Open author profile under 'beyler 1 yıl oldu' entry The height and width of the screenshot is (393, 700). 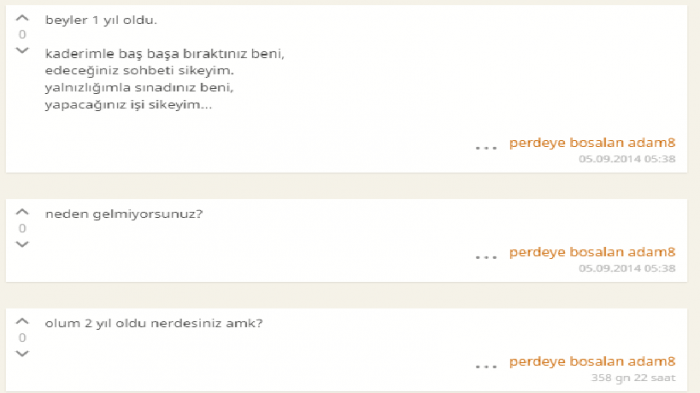592,143
